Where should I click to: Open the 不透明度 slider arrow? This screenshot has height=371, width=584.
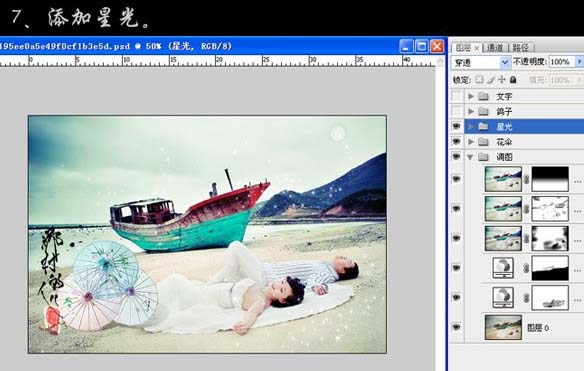(x=579, y=62)
